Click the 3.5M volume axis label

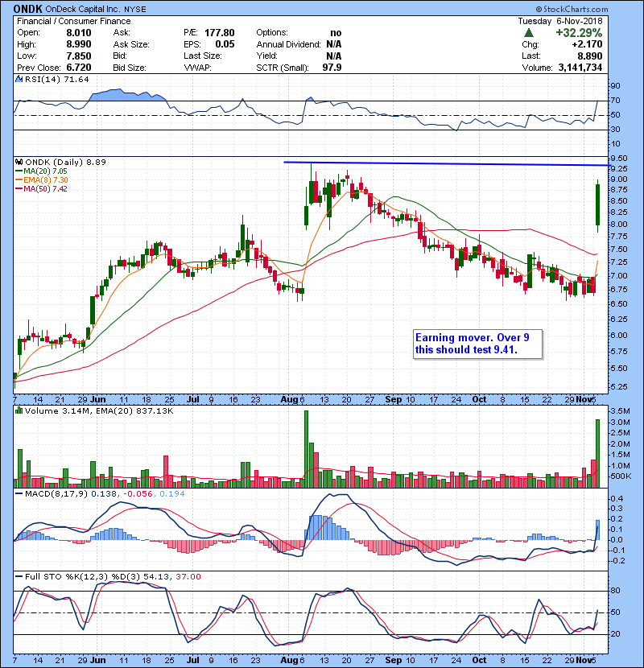[620, 411]
